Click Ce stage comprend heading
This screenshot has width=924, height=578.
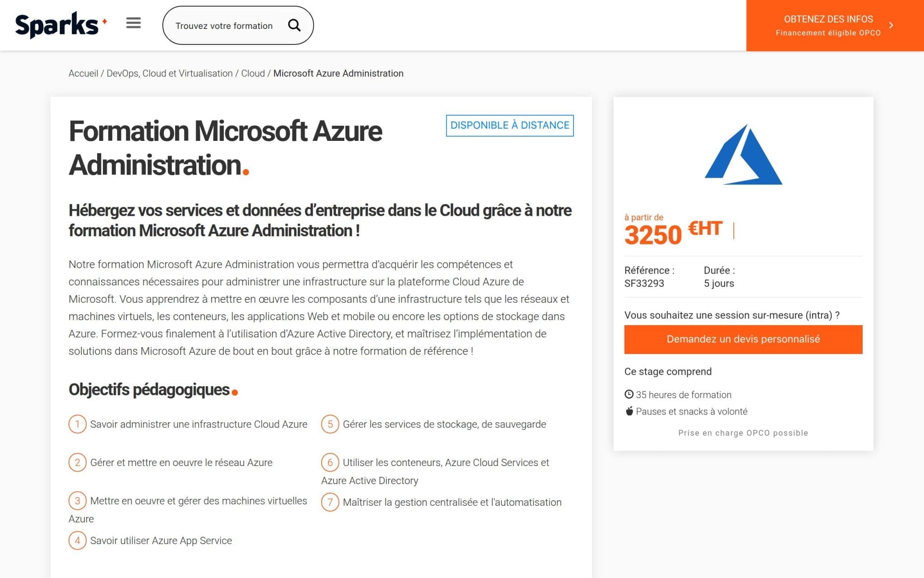(668, 372)
